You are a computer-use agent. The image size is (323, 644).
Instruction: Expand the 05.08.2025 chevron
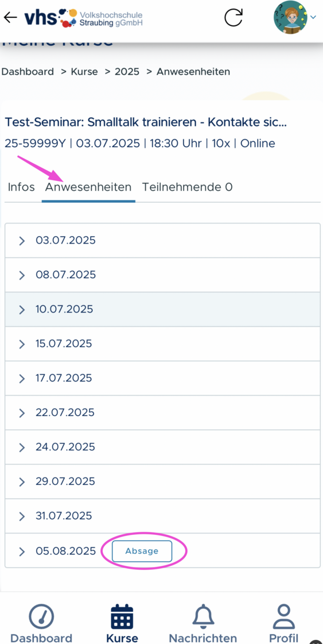22,551
